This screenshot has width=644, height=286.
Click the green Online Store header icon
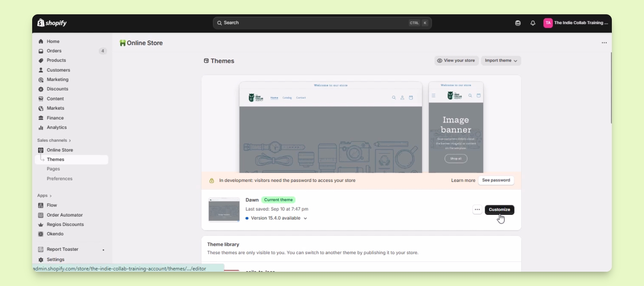[123, 43]
